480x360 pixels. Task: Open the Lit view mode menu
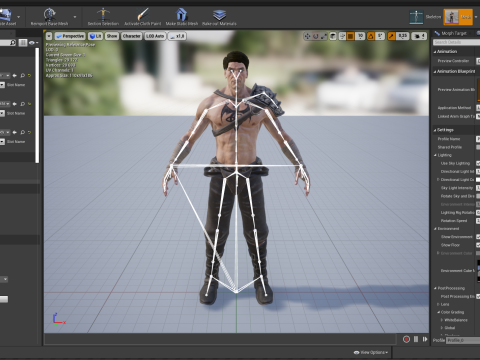click(x=95, y=36)
